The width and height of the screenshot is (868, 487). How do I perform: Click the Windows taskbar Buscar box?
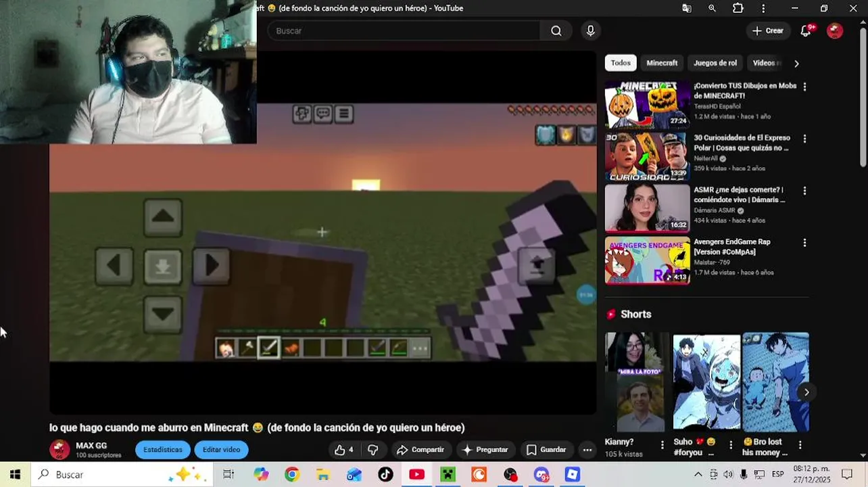[x=122, y=474]
